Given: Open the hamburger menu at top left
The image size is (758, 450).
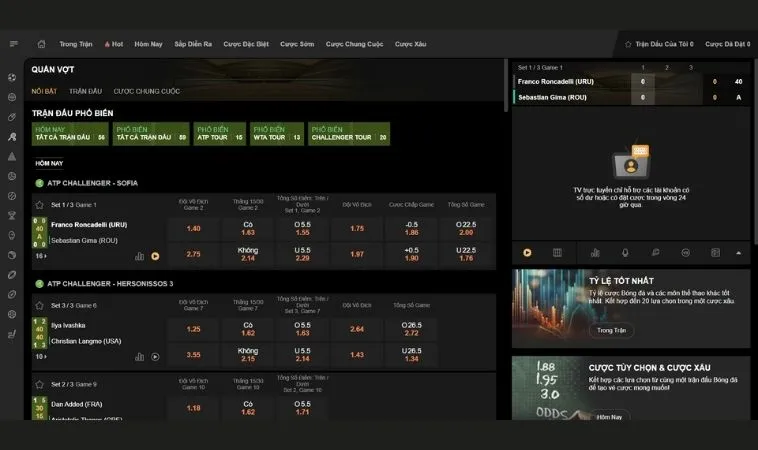Looking at the screenshot, I should (x=13, y=44).
